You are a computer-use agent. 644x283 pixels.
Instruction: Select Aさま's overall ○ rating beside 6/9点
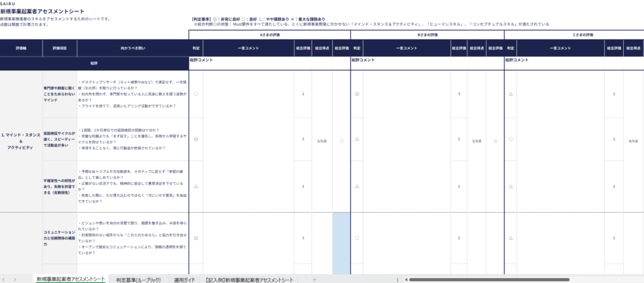pos(341,141)
